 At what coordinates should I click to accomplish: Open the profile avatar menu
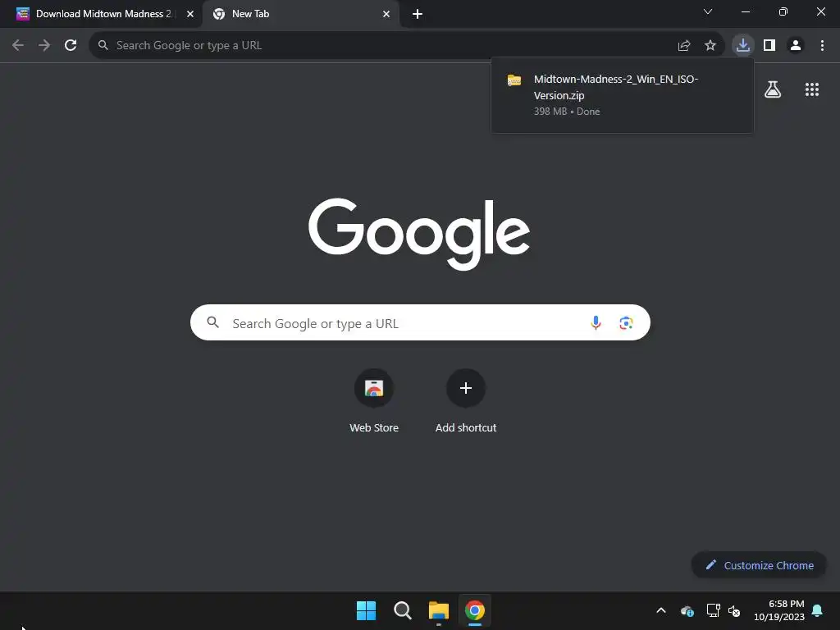(796, 45)
